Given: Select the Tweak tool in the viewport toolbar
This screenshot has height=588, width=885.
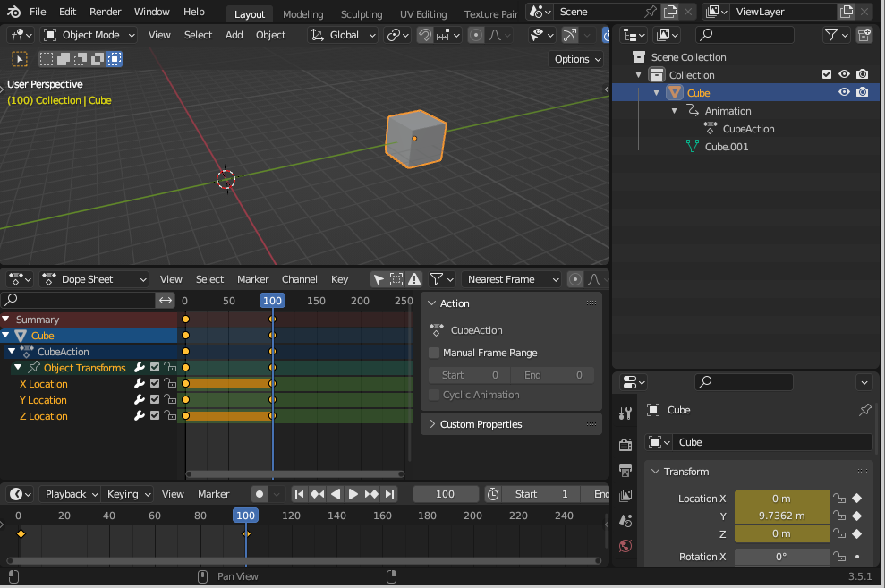Looking at the screenshot, I should pyautogui.click(x=19, y=58).
